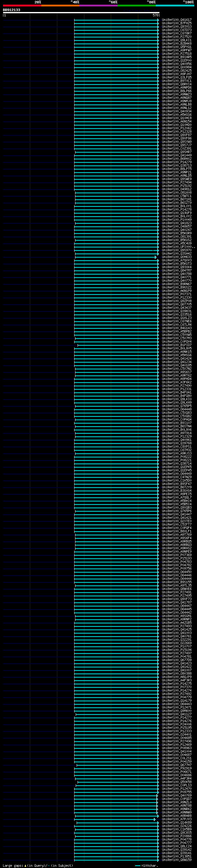Click the purple ~60% identity legend segment
This screenshot has height=868, width=197.
tap(99, 6)
